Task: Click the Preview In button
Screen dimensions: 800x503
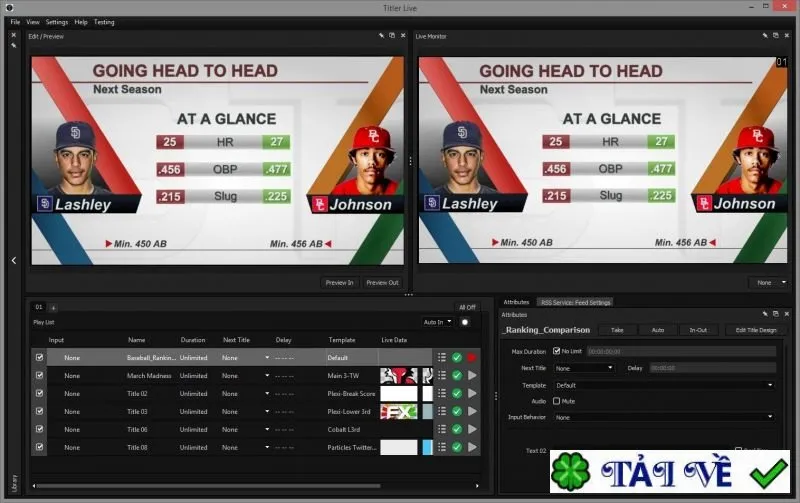Action: (x=339, y=283)
